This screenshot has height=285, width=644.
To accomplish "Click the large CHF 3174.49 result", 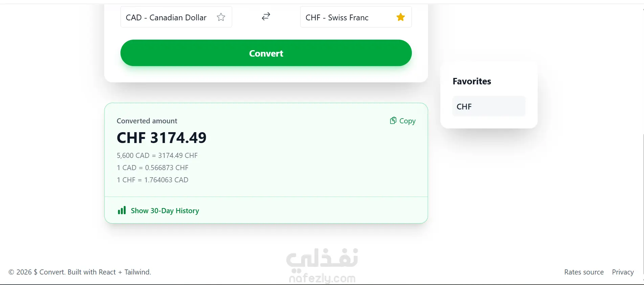I will (x=161, y=138).
